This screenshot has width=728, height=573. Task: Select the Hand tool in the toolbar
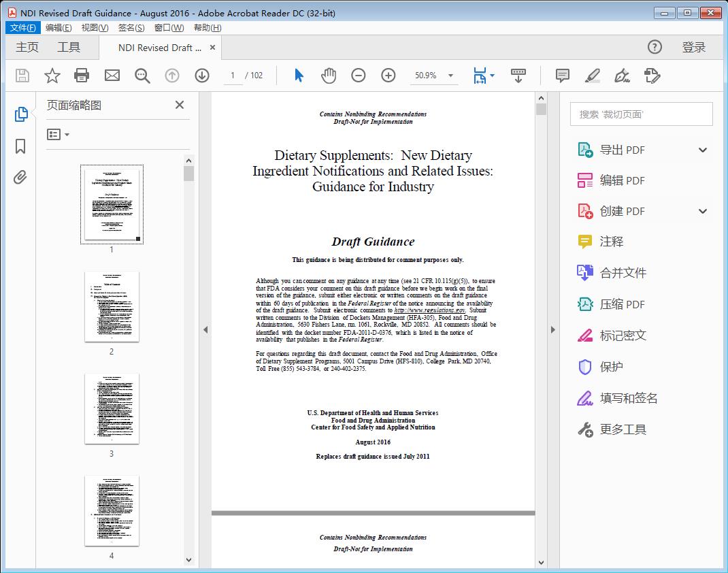pyautogui.click(x=329, y=76)
